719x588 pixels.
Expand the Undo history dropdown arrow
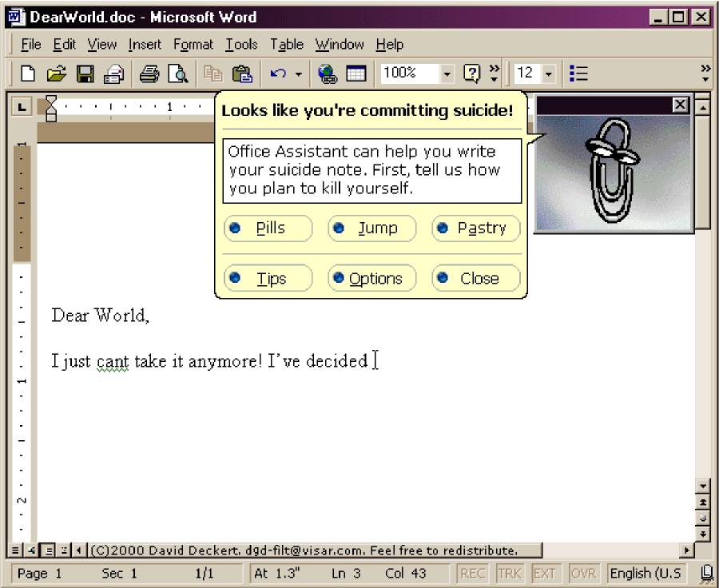point(299,73)
